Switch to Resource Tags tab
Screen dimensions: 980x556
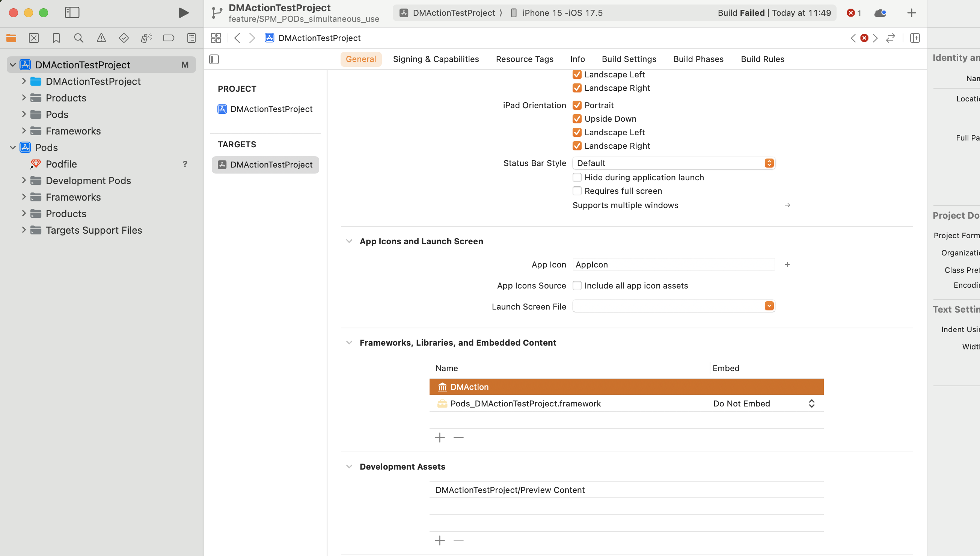click(x=524, y=59)
